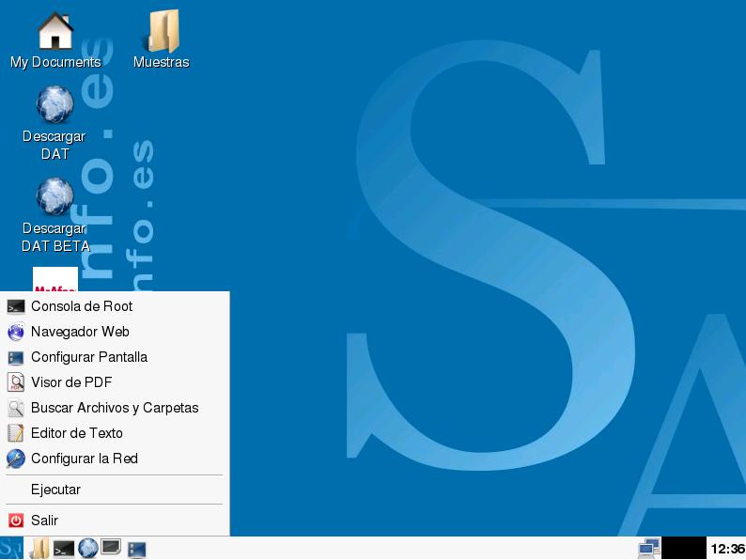Click the display settings icon in taskbar
The height and width of the screenshot is (560, 746).
pos(137,550)
